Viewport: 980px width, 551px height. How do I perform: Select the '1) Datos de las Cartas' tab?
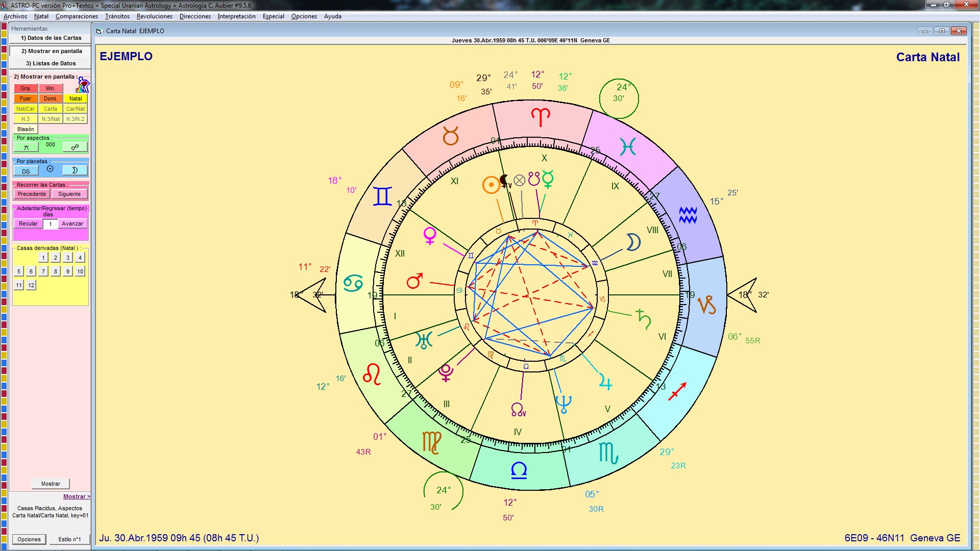click(51, 38)
